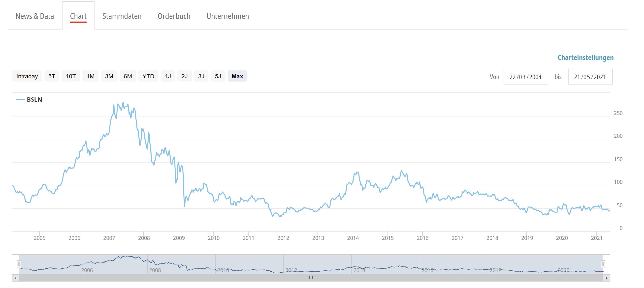
Task: Select the Intraday range button
Action: 27,76
